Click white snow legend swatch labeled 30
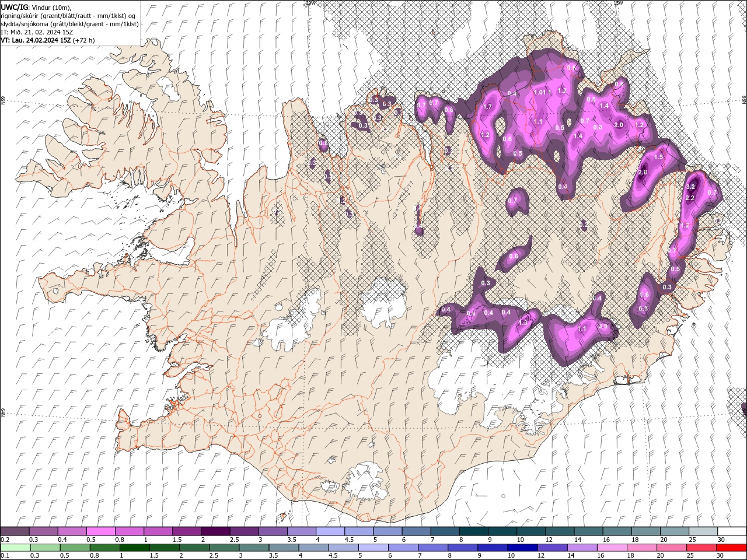 pyautogui.click(x=732, y=531)
